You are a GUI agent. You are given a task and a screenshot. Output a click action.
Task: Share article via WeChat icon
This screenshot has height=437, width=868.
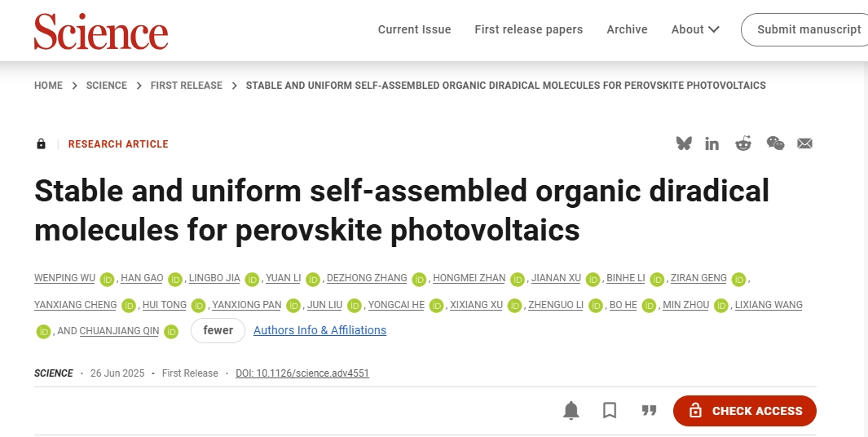(x=775, y=143)
